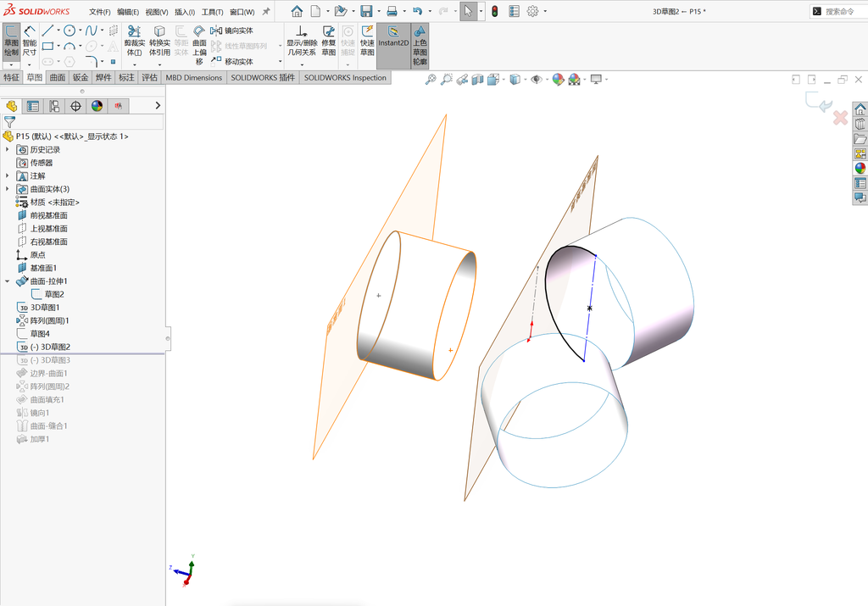Viewport: 868px width, 606px height.
Task: Click the Appearances color ball in task pane
Action: (x=860, y=169)
